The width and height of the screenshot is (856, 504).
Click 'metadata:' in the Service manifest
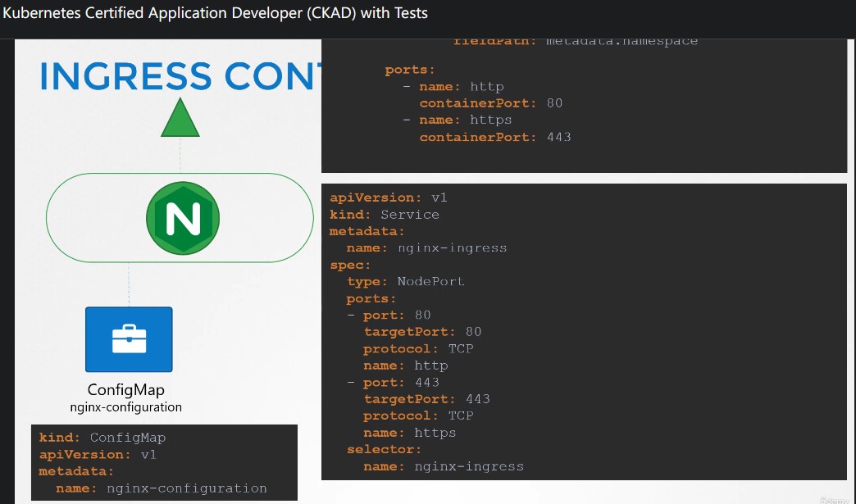pyautogui.click(x=367, y=231)
